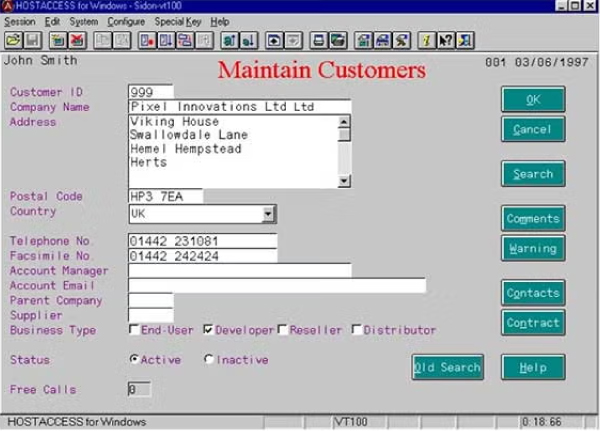600x431 pixels.
Task: Tick the End-User business type checkbox
Action: click(134, 330)
